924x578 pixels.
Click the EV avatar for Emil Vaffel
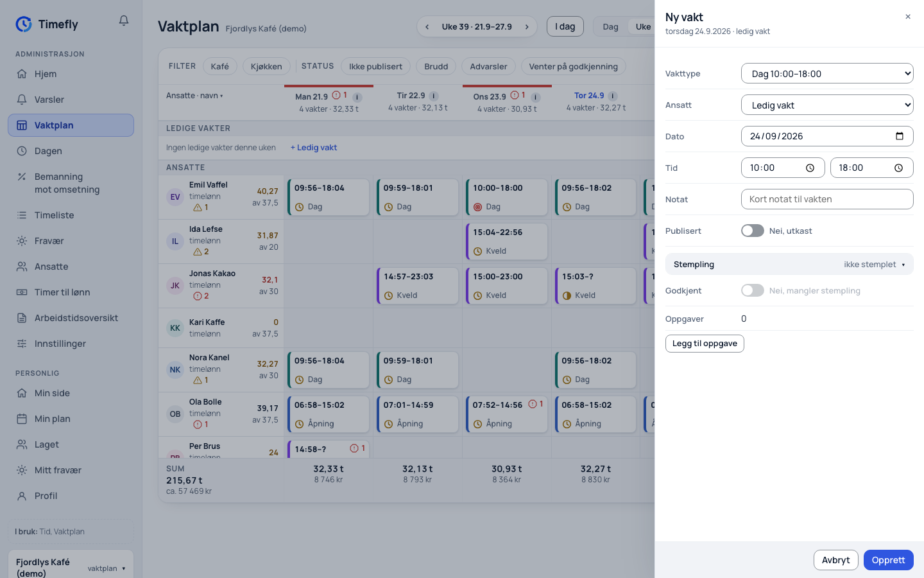pyautogui.click(x=175, y=197)
